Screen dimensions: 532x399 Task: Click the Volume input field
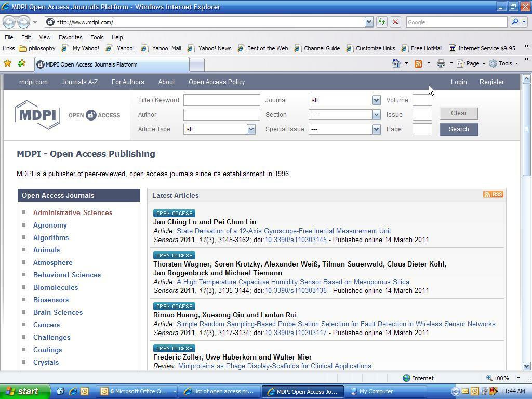[422, 100]
